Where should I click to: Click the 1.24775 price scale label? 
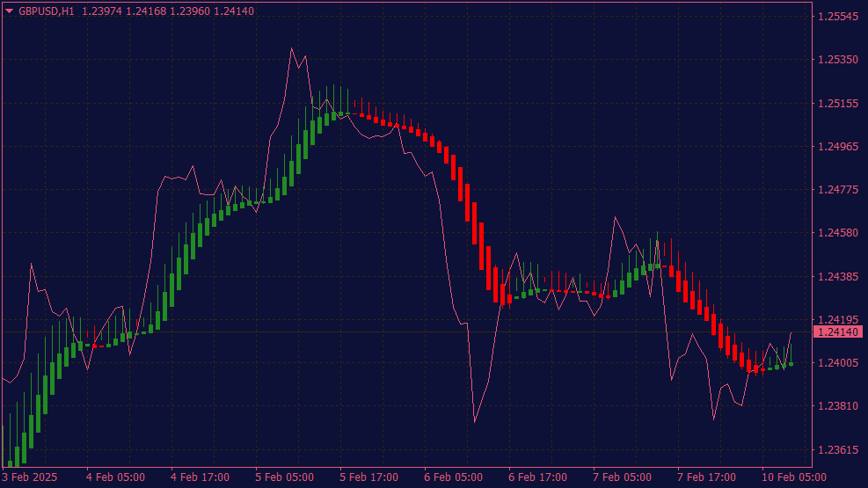click(838, 190)
